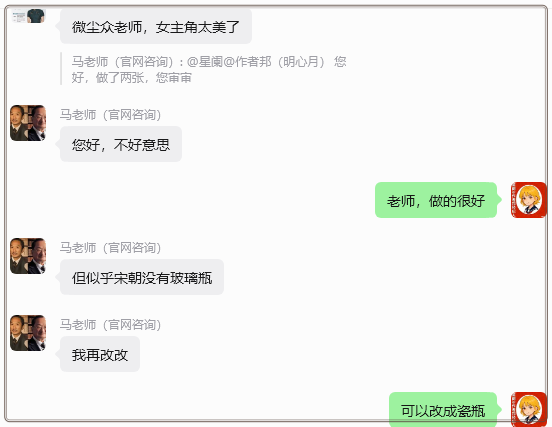
Task: Open avatar beside the 女主角太美了 message
Action: coord(29,16)
